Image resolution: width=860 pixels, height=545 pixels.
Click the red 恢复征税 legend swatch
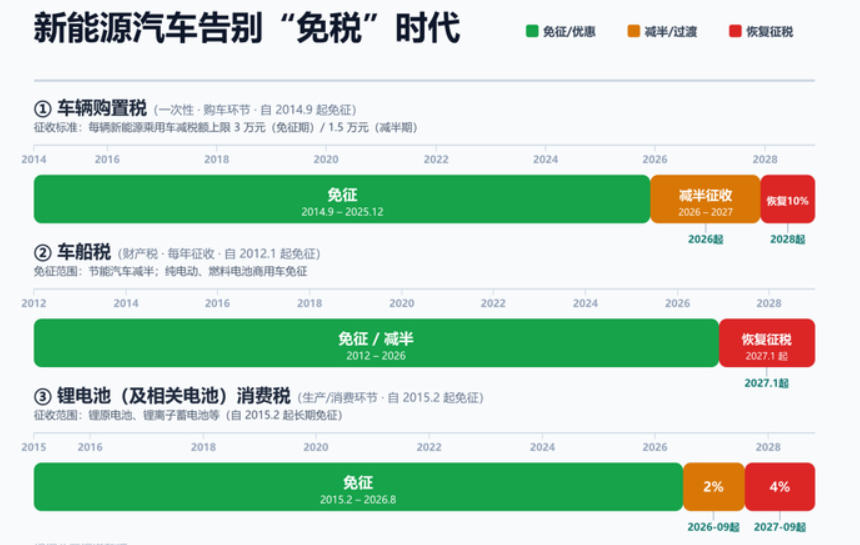[735, 31]
